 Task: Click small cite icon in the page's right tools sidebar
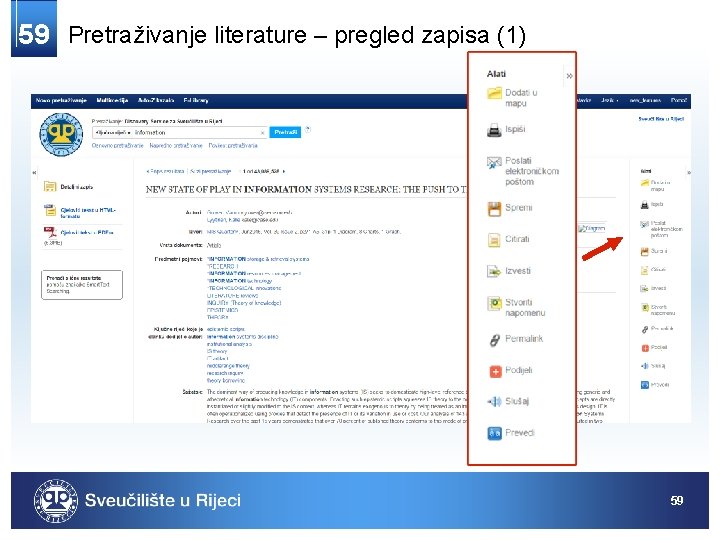[x=645, y=270]
